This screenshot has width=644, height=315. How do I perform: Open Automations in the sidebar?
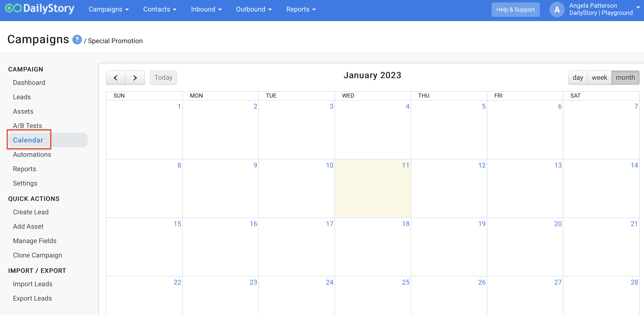click(32, 154)
